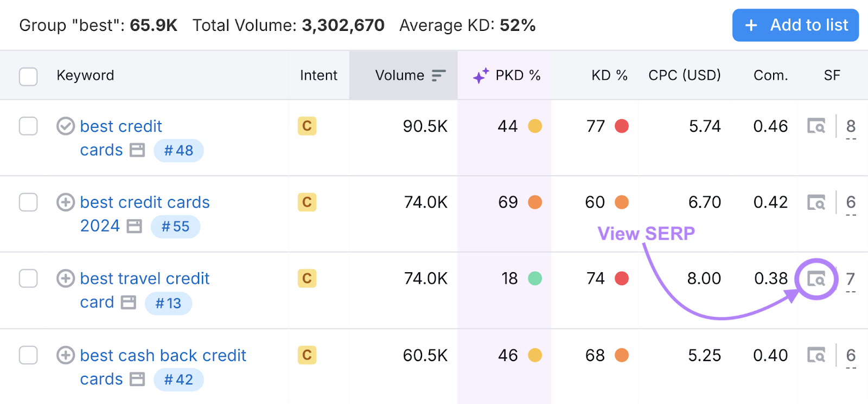Open SERP icon for best cash back credit cards
The height and width of the screenshot is (404, 868).
pos(816,356)
